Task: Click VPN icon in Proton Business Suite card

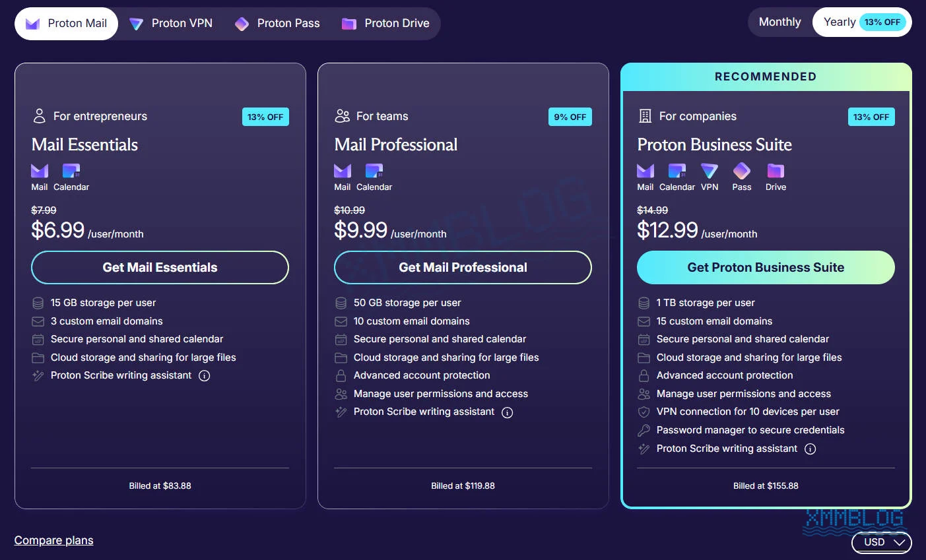Action: click(x=710, y=171)
